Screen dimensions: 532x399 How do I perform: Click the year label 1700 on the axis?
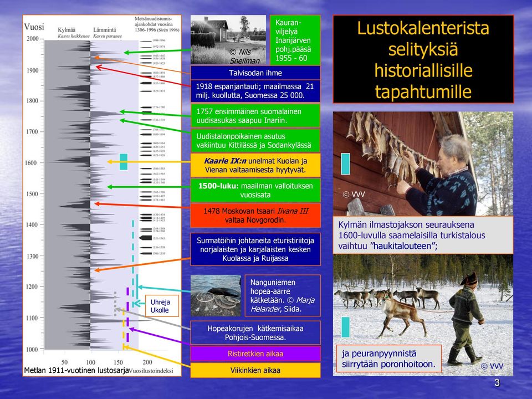click(x=33, y=132)
